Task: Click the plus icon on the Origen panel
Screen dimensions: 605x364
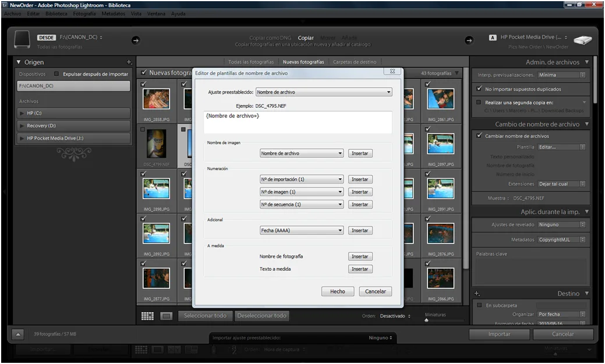Action: click(129, 62)
